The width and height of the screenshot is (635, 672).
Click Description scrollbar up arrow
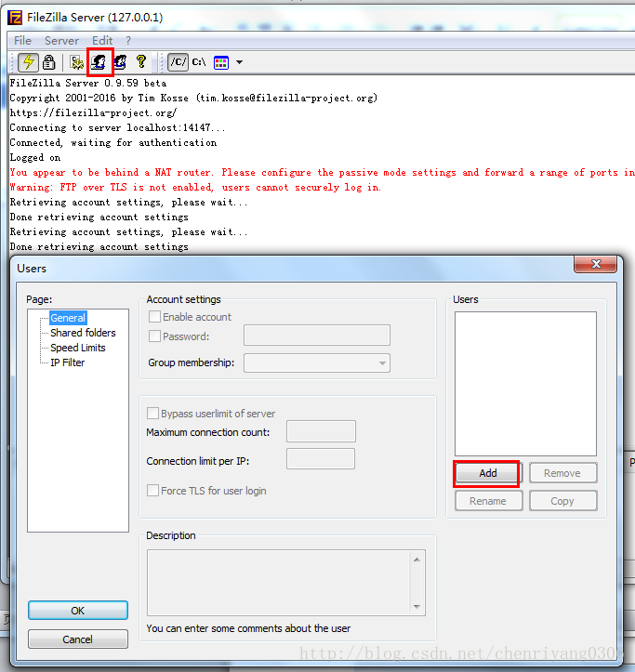pos(417,560)
